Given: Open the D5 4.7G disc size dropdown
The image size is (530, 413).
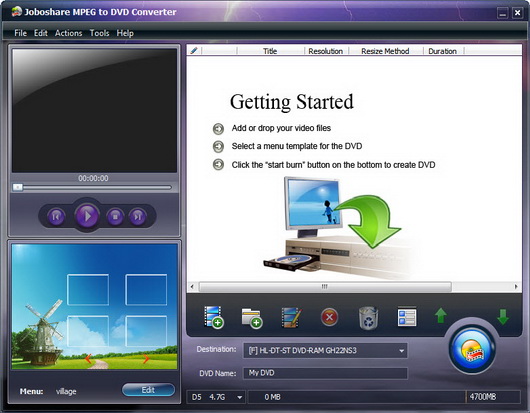Looking at the screenshot, I should 239,397.
